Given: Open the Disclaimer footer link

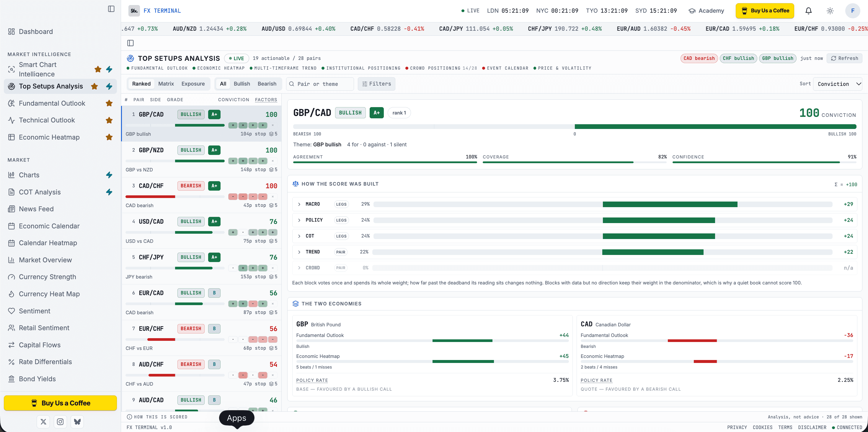Looking at the screenshot, I should tap(812, 427).
